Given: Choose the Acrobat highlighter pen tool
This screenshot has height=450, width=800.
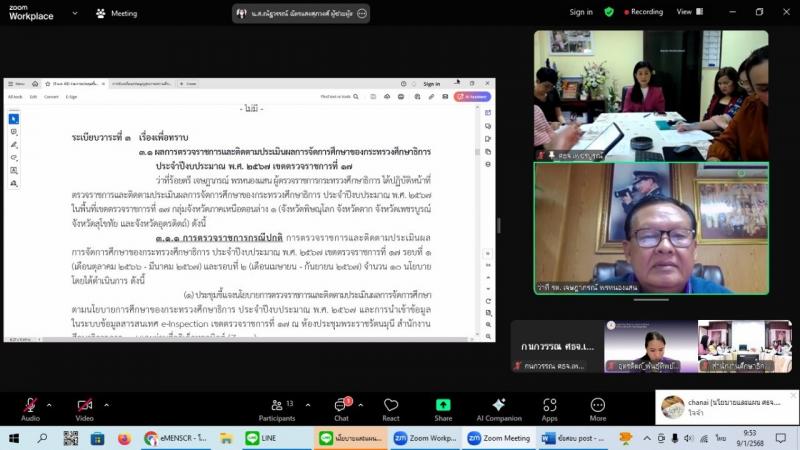Looking at the screenshot, I should [14, 145].
